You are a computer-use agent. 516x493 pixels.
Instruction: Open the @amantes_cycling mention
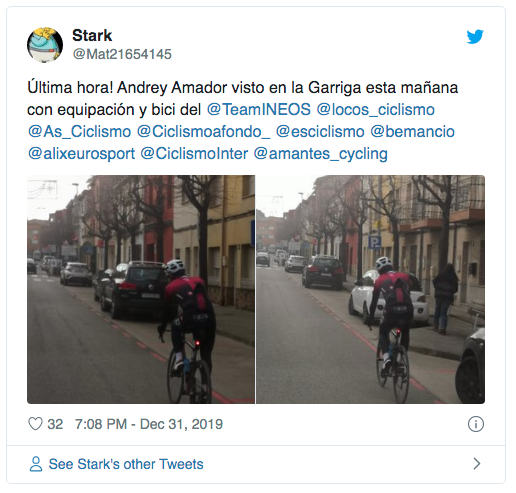[320, 154]
